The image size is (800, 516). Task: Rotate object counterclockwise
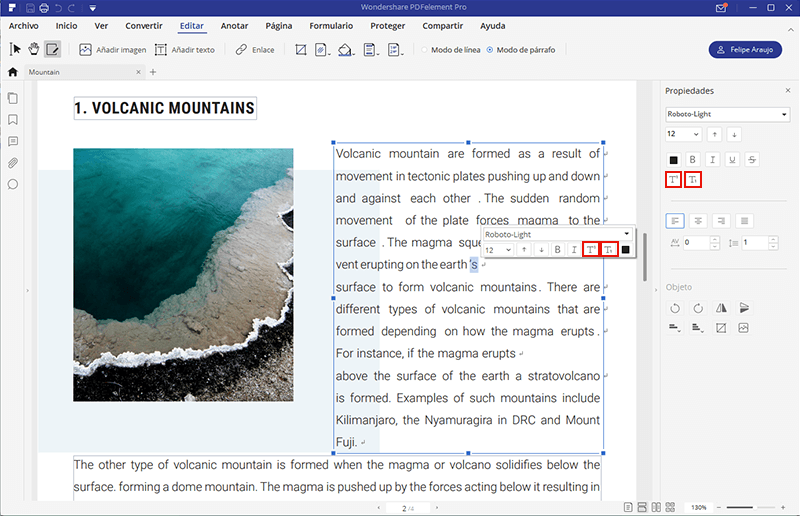(x=675, y=308)
